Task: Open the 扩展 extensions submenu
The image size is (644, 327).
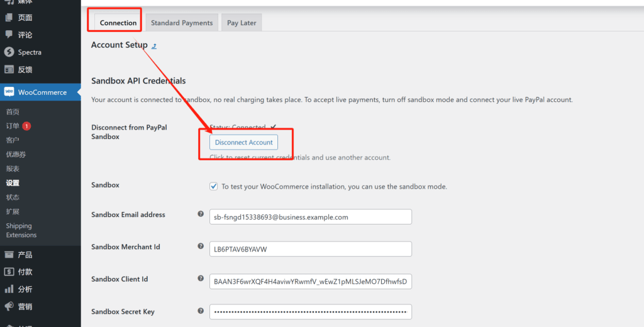Action: [x=13, y=211]
